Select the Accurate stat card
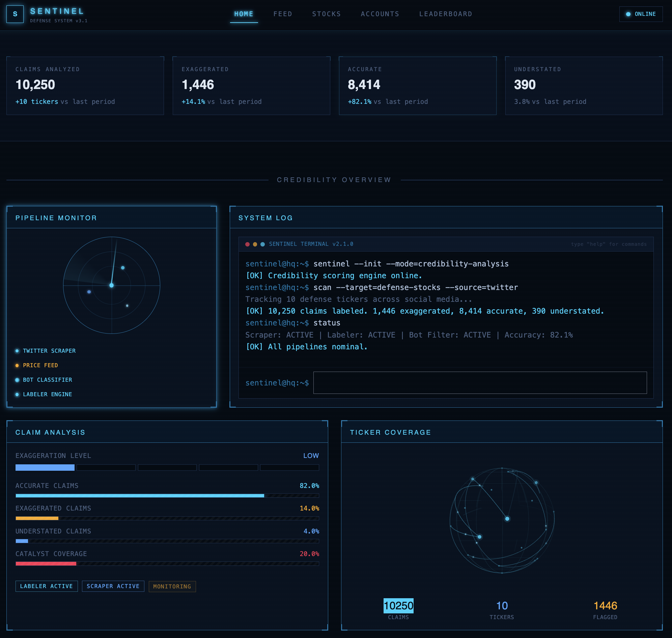 coord(418,86)
